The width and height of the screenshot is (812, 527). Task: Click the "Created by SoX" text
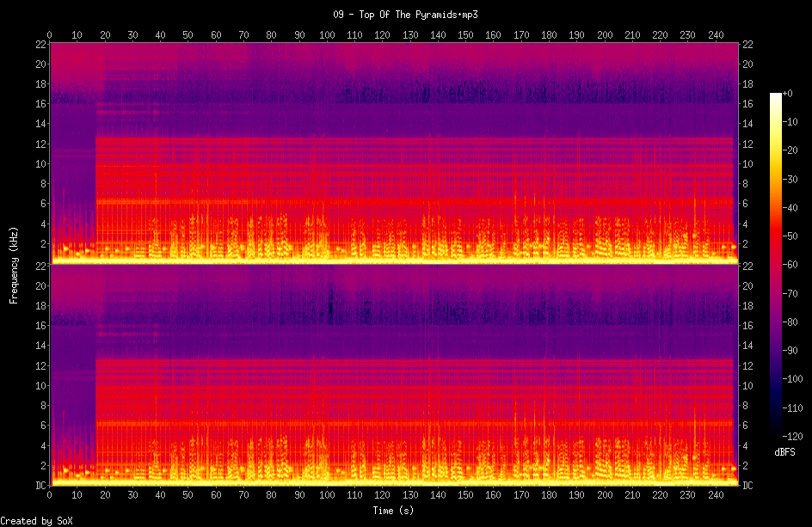[x=37, y=521]
